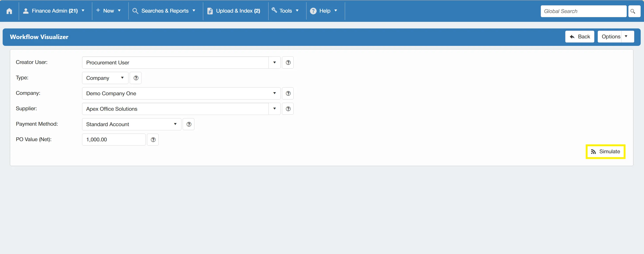644x254 pixels.
Task: Focus the Global Search field
Action: 584,11
